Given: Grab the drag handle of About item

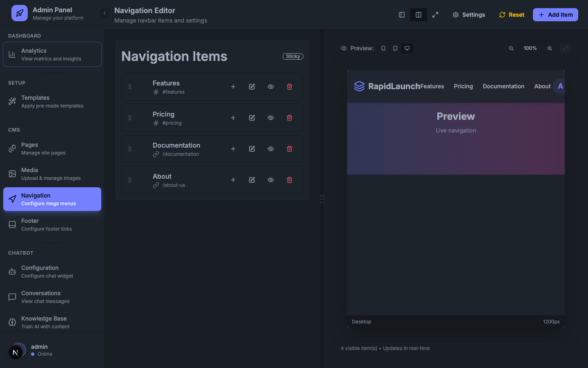Looking at the screenshot, I should click(130, 180).
